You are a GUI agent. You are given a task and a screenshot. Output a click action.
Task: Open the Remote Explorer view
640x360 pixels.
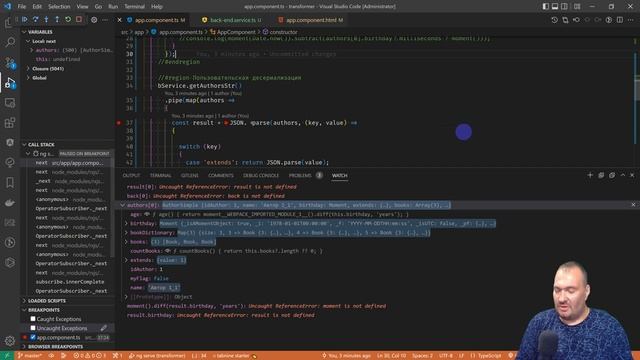[10, 103]
